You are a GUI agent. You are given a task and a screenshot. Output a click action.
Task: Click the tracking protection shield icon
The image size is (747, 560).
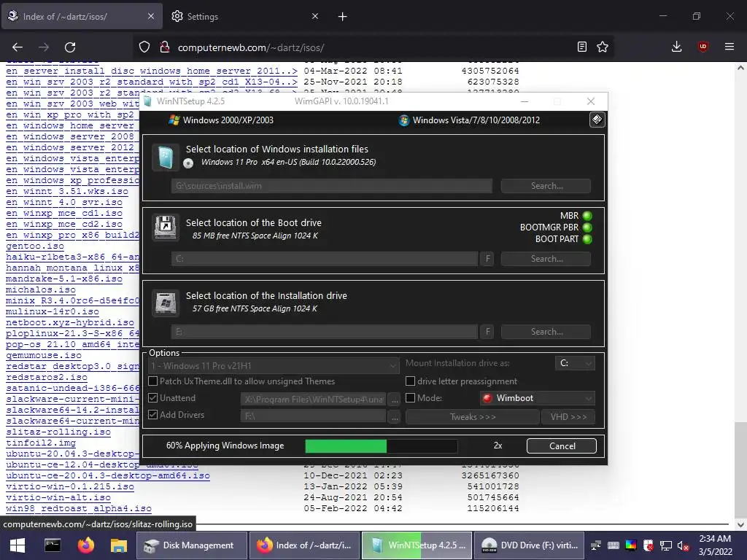pyautogui.click(x=144, y=47)
